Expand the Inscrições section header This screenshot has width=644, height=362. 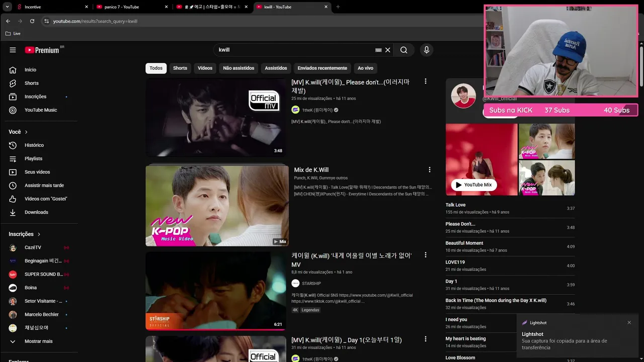[25, 234]
